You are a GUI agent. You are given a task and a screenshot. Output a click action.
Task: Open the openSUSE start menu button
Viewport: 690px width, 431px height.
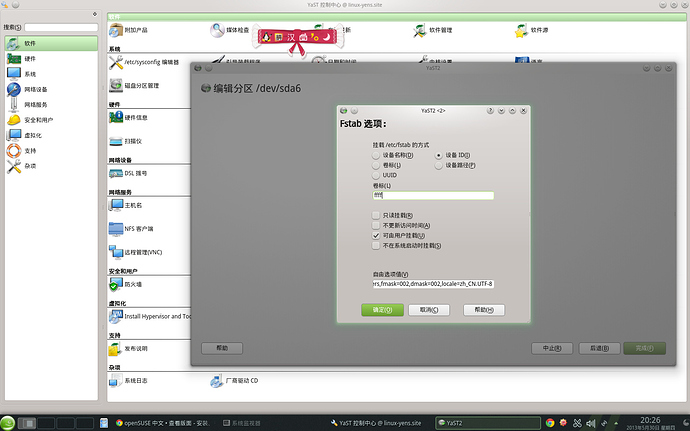(x=7, y=423)
